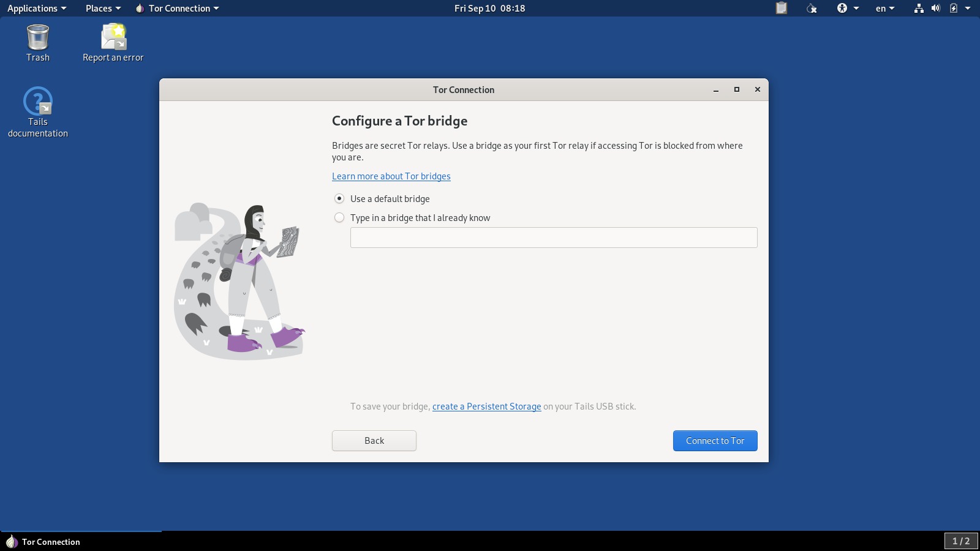Click the bridge address input field
This screenshot has height=551, width=980.
(x=554, y=238)
